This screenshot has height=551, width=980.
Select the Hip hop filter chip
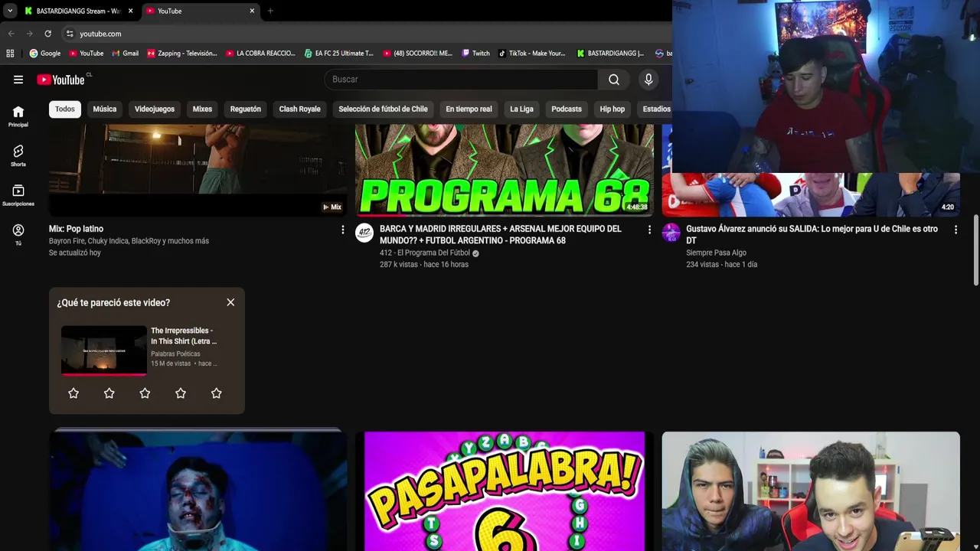point(612,109)
